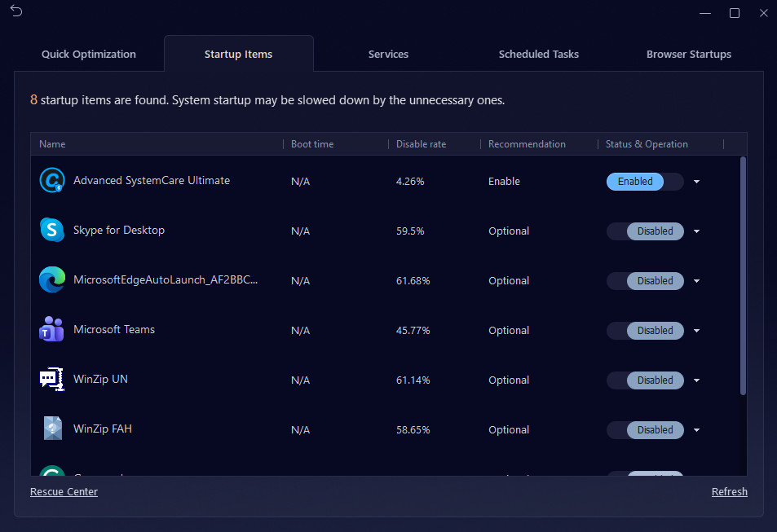Click the back arrow icon
This screenshot has height=532, width=777.
tap(16, 11)
